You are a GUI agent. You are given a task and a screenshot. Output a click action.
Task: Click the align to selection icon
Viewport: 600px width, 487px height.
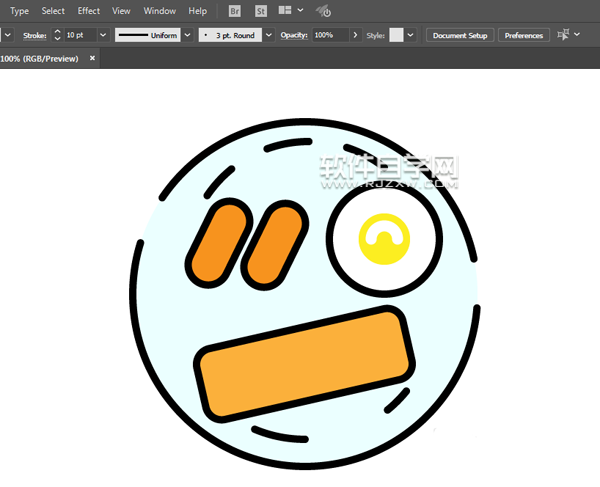tap(565, 35)
